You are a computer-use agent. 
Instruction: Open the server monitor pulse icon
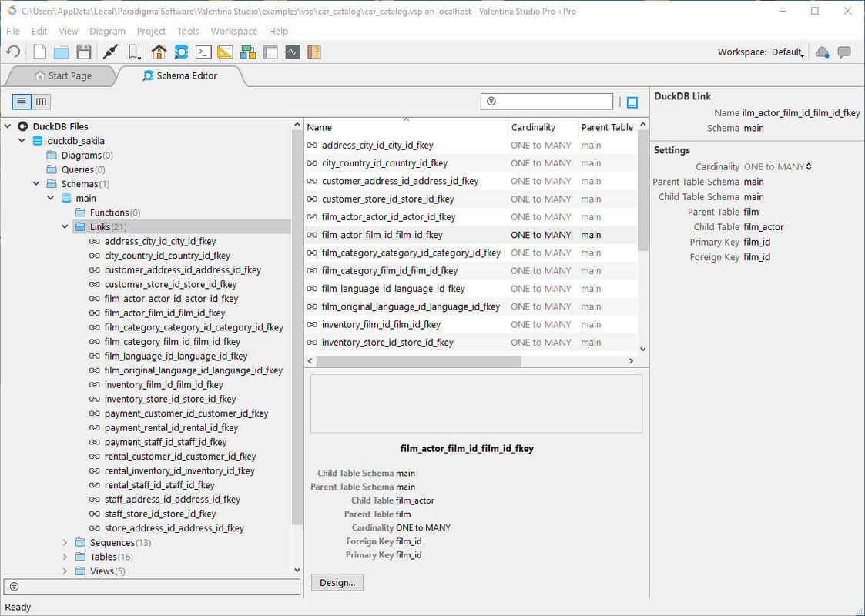tap(293, 52)
